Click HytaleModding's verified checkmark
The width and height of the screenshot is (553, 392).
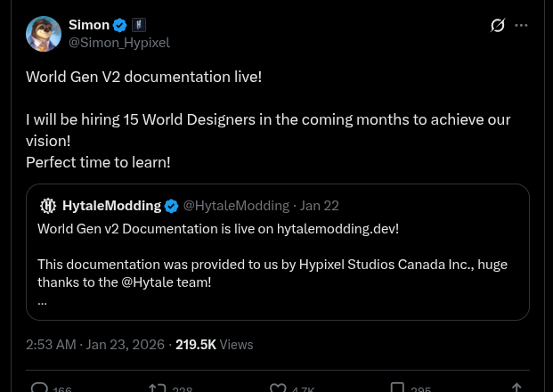coord(172,206)
